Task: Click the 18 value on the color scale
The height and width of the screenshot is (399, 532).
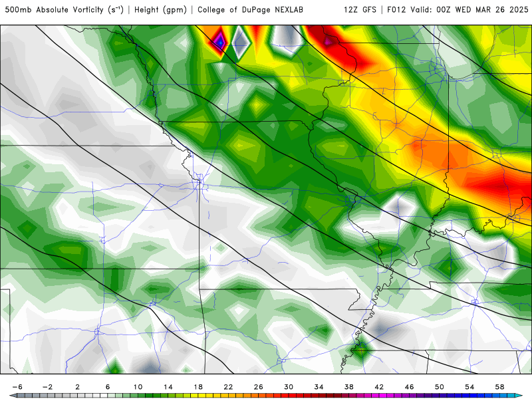Action: [198, 387]
